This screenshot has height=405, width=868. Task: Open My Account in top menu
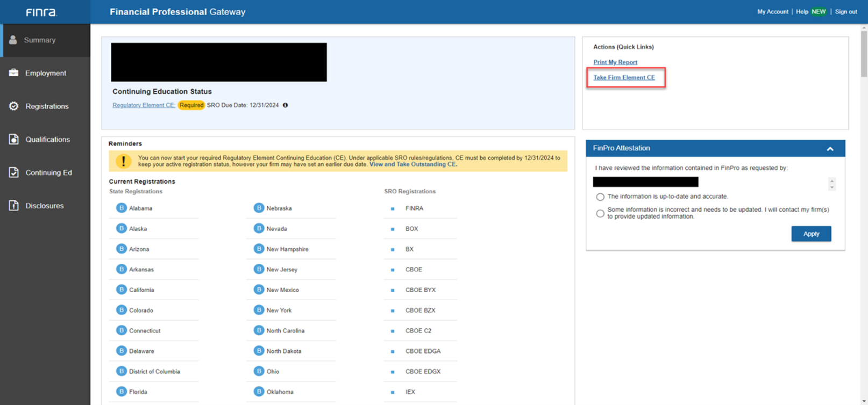[x=772, y=12]
